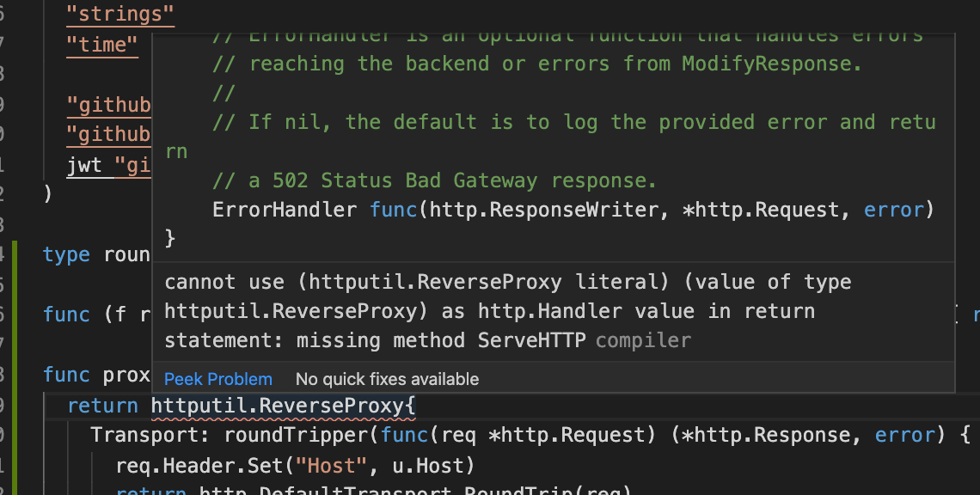980x495 pixels.
Task: Click the Peek Problem link
Action: (x=217, y=379)
